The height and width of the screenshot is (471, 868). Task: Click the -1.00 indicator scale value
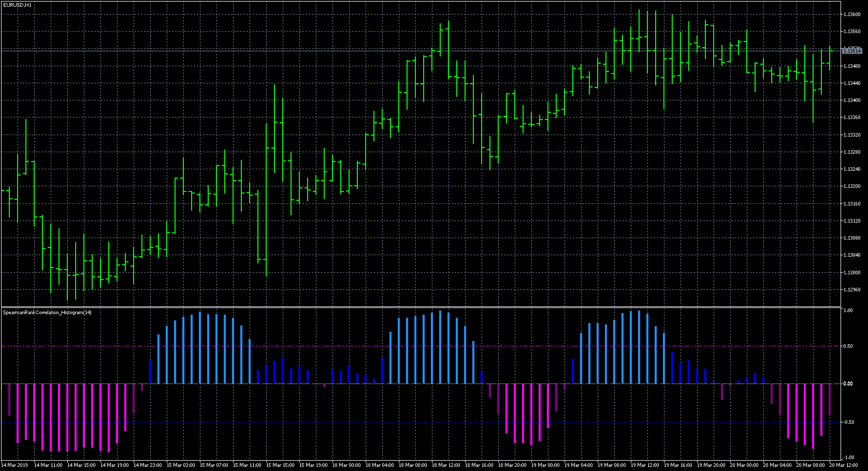coord(848,458)
